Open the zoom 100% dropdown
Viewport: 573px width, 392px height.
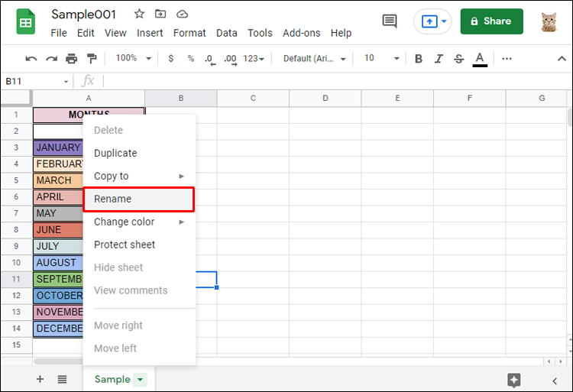(x=134, y=58)
